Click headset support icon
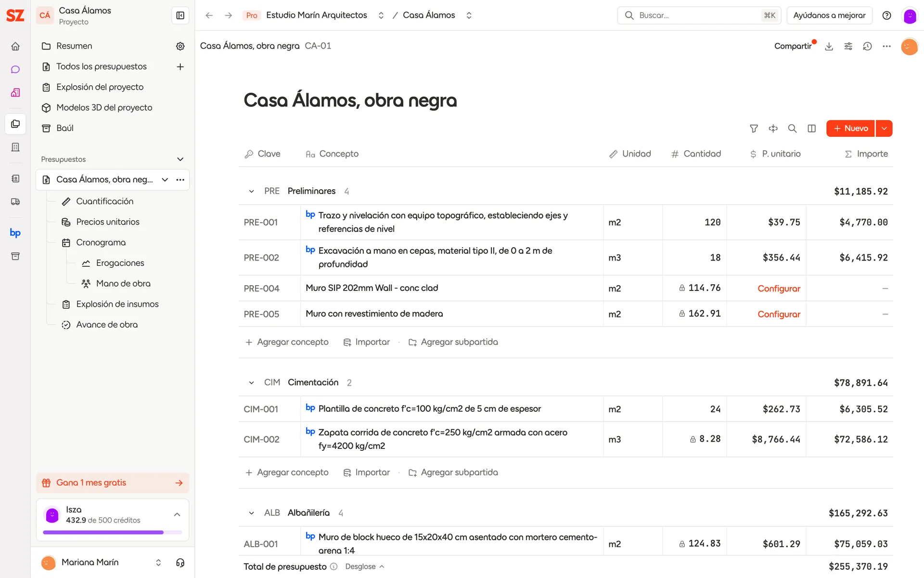Image resolution: width=924 pixels, height=578 pixels. [180, 563]
